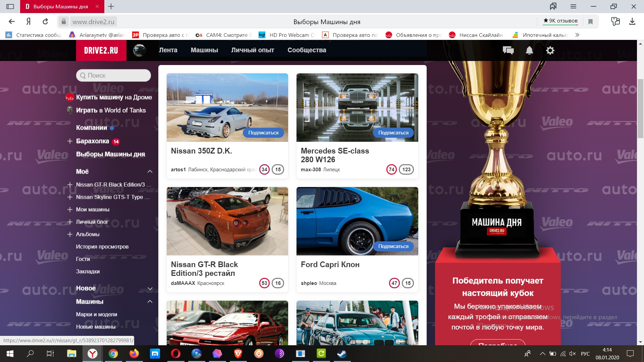The height and width of the screenshot is (362, 644).
Task: Open the DRIVE2.RU logo home link
Action: (x=101, y=50)
